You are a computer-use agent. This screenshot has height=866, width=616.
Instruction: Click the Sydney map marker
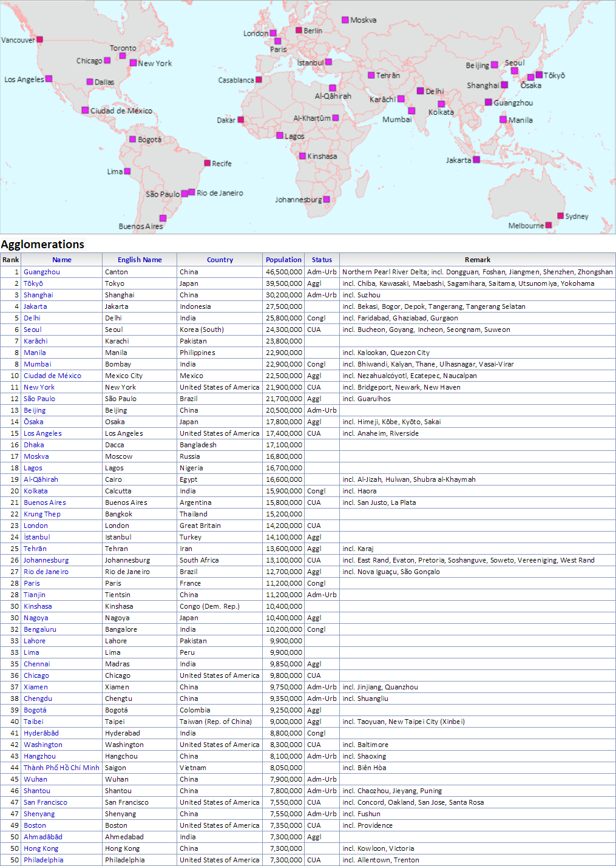(x=560, y=215)
